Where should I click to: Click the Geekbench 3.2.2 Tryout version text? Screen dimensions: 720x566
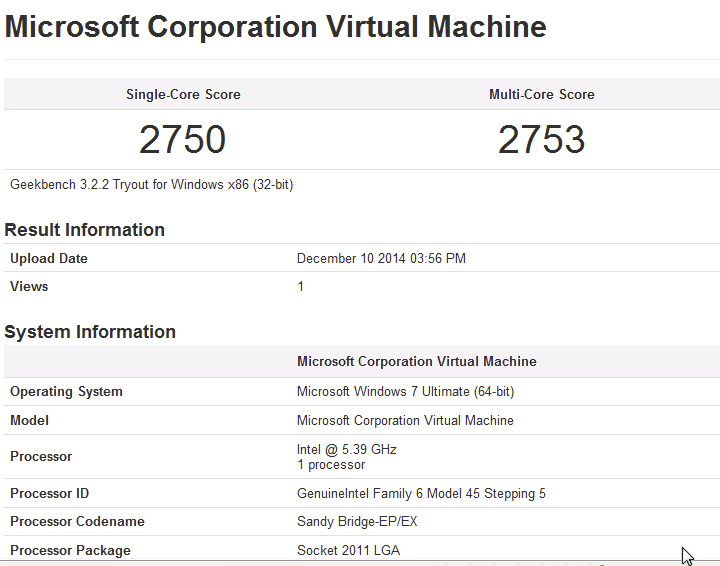pos(151,184)
